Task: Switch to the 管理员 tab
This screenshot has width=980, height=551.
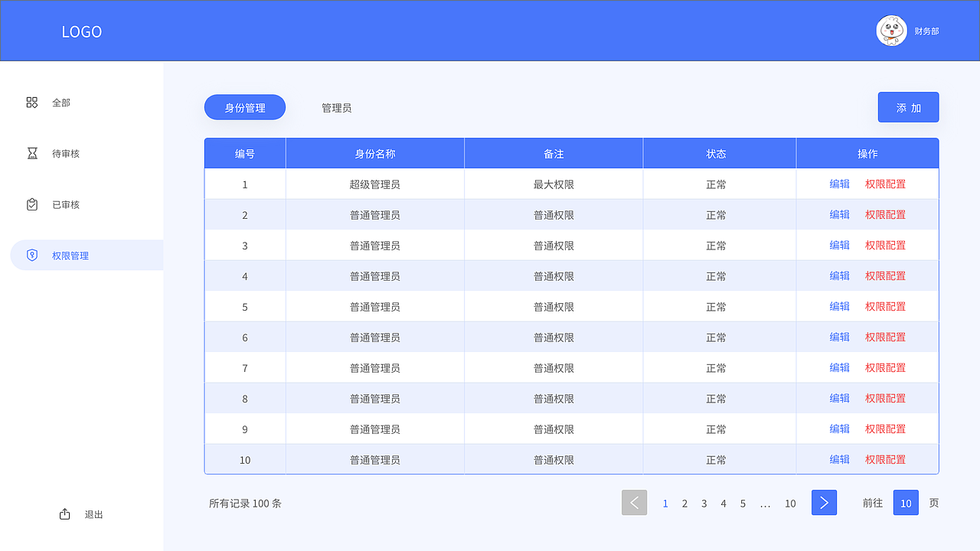Action: coord(336,107)
